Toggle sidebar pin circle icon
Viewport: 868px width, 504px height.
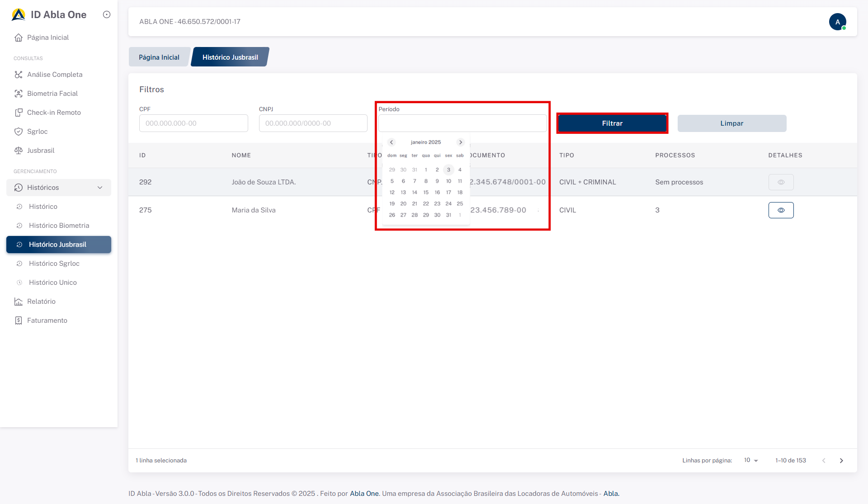pyautogui.click(x=107, y=14)
